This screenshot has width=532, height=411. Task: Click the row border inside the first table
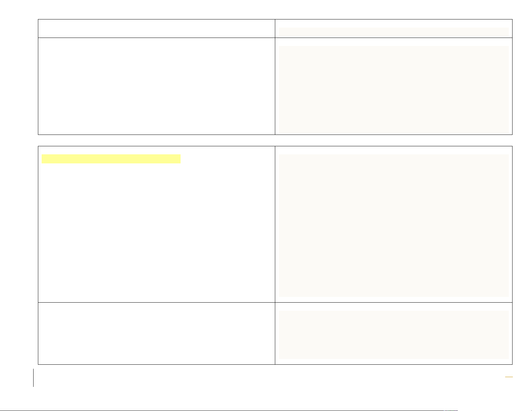tap(156, 38)
